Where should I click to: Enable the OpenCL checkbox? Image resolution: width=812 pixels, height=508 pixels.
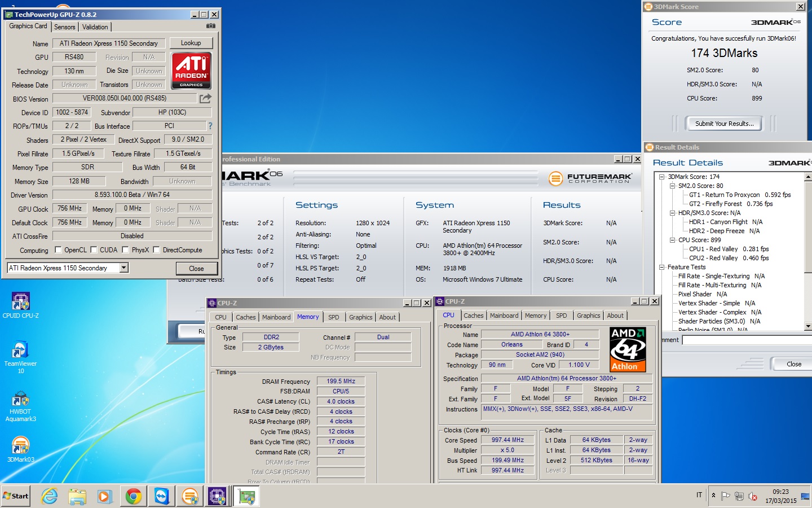click(x=58, y=249)
